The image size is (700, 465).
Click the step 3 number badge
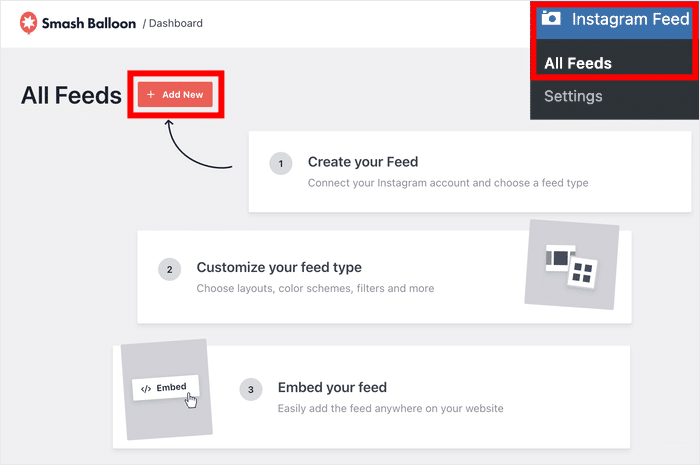point(251,389)
